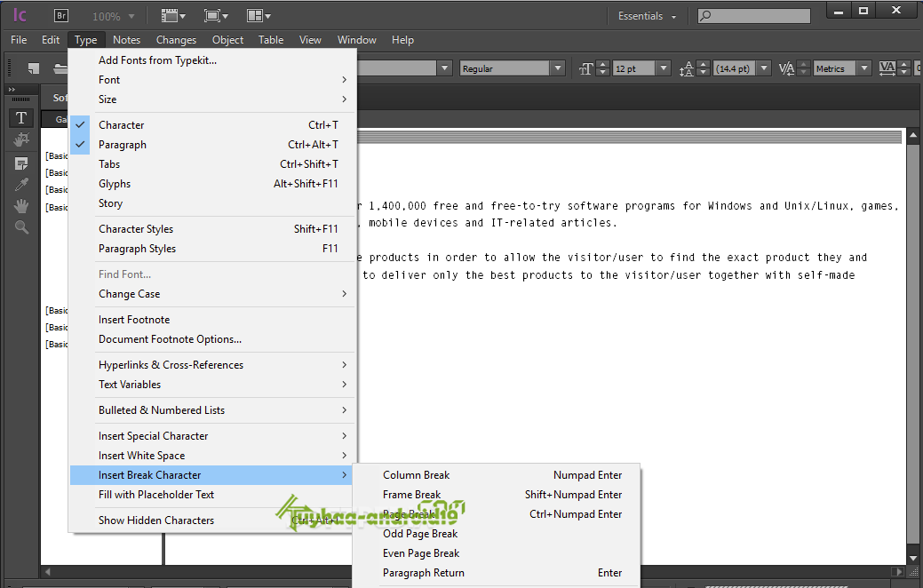Open kerning Metrics dropdown
Viewport: 923px width, 588px height.
[864, 69]
